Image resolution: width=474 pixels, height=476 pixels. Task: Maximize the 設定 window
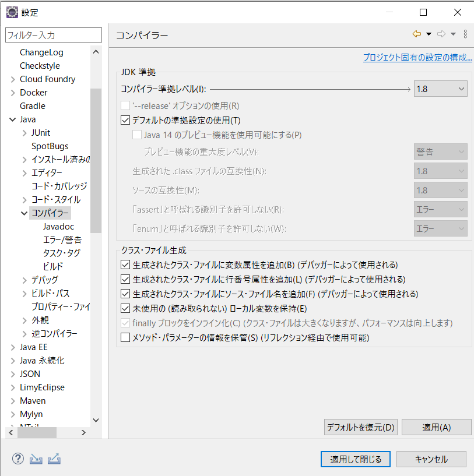pos(423,12)
